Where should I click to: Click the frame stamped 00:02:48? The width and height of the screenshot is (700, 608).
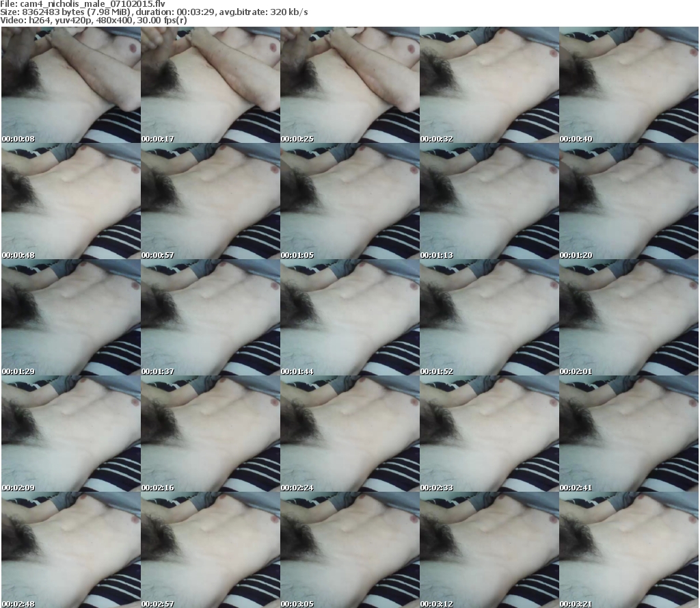pyautogui.click(x=71, y=550)
